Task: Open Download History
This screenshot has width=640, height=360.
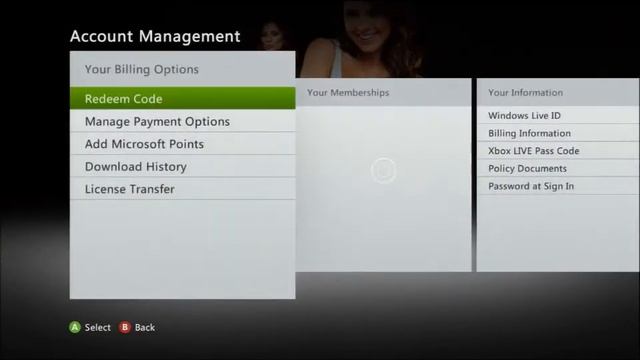Action: [182, 166]
